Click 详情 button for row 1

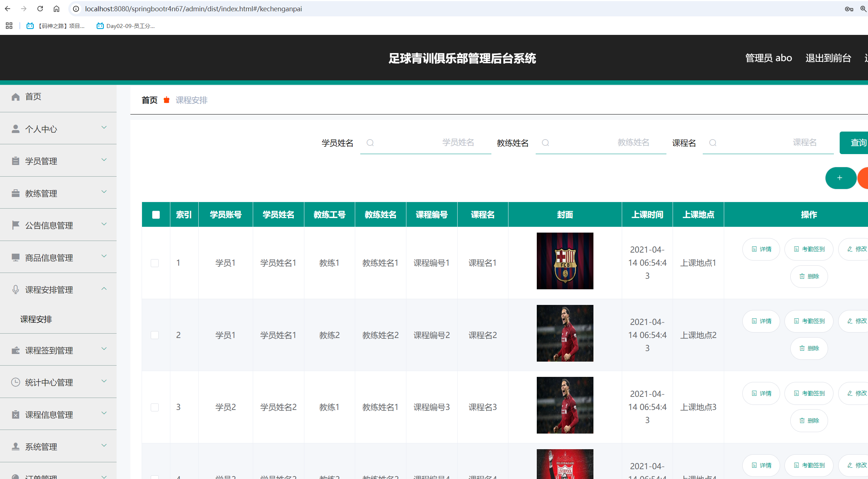(x=761, y=249)
